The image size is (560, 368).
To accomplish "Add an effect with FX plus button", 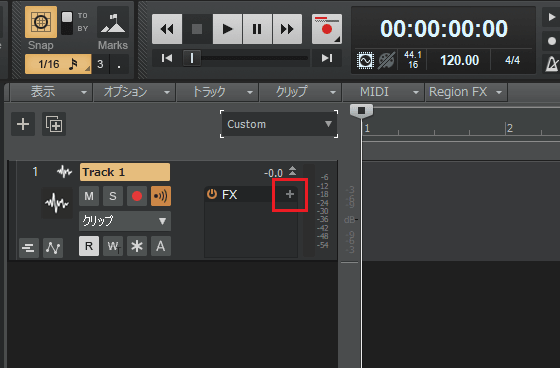I will tap(290, 194).
